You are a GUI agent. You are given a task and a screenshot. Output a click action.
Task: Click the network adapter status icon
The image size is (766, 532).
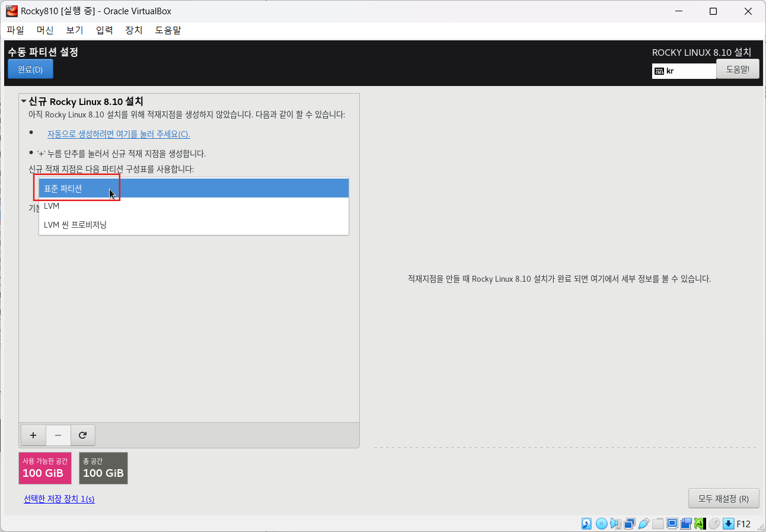point(630,524)
